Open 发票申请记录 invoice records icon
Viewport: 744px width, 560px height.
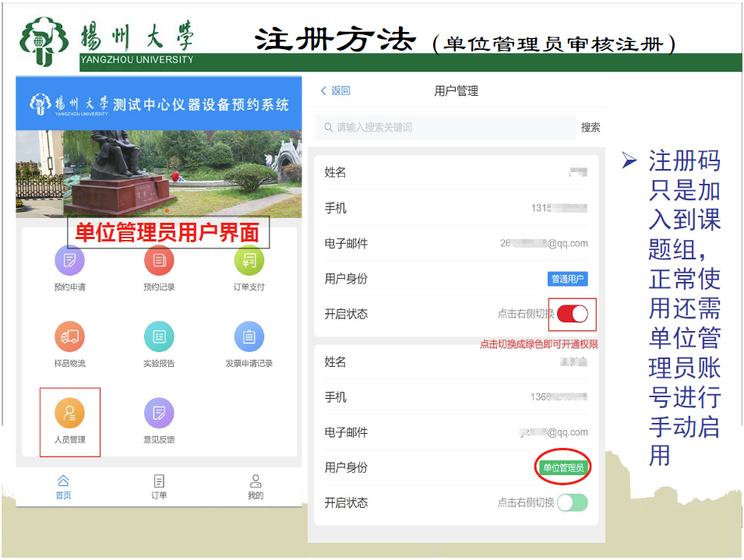coord(249,336)
